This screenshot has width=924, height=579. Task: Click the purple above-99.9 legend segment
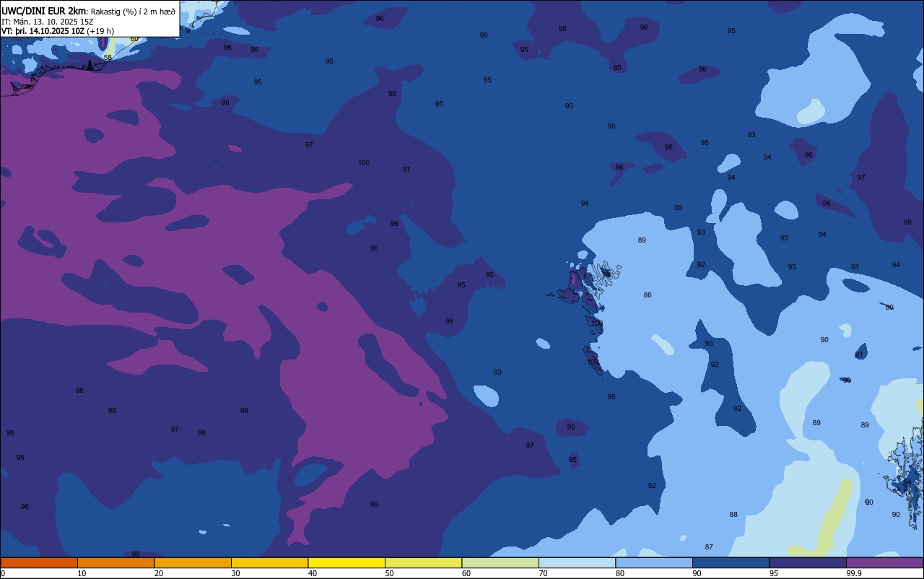(x=885, y=562)
